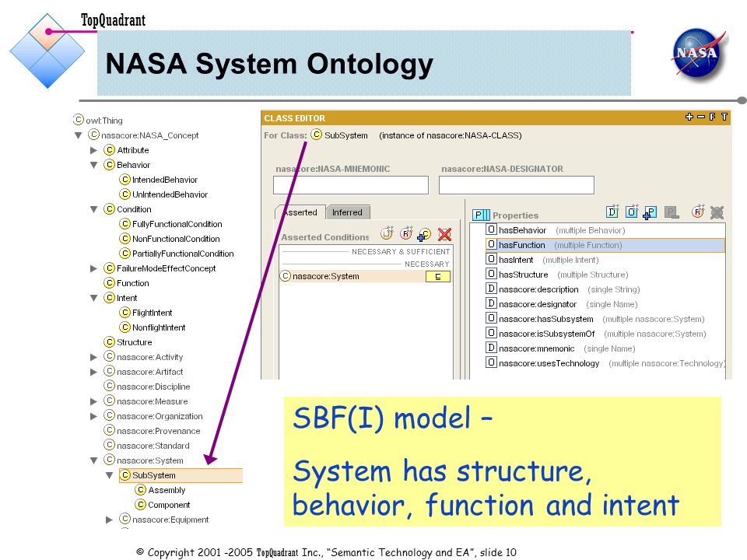
Task: Expand the Attribute class node
Action: [94, 150]
